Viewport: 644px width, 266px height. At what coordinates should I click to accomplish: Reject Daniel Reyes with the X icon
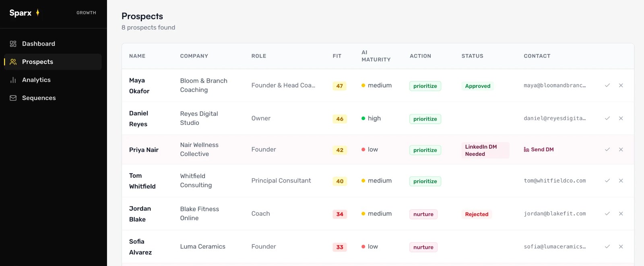click(621, 118)
